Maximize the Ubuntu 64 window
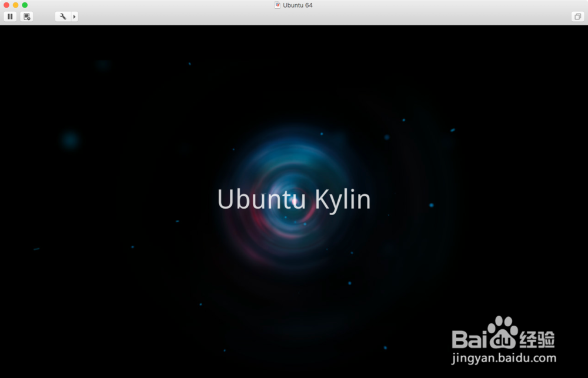588x378 pixels. click(x=25, y=5)
